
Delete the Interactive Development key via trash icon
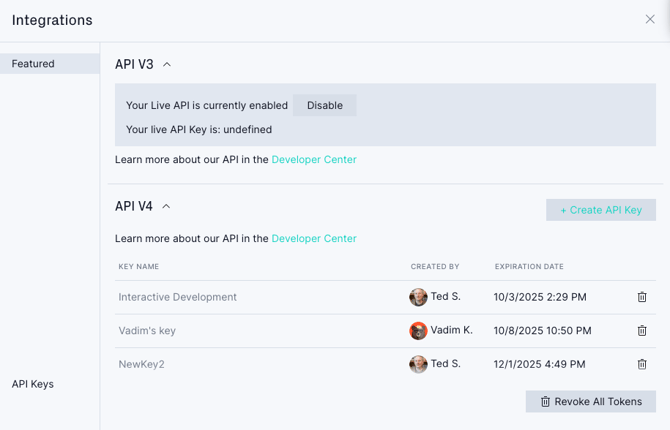point(642,297)
